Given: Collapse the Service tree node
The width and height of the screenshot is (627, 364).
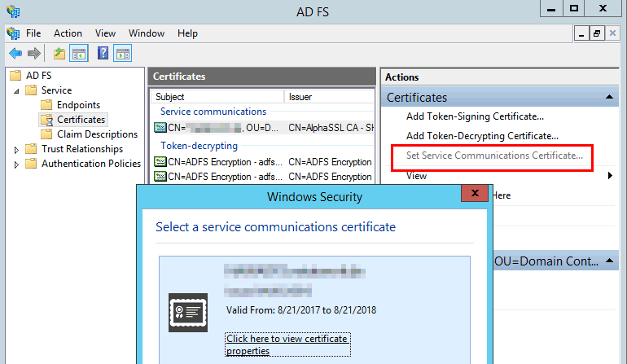Looking at the screenshot, I should [16, 91].
